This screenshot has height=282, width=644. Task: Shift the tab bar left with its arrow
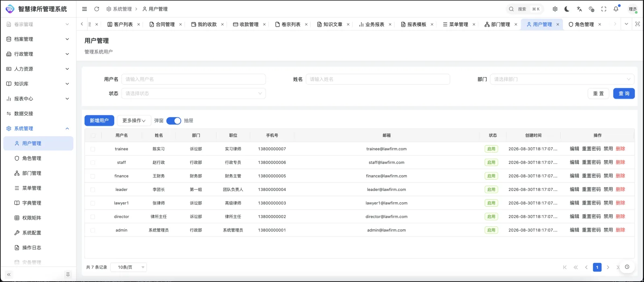(82, 24)
